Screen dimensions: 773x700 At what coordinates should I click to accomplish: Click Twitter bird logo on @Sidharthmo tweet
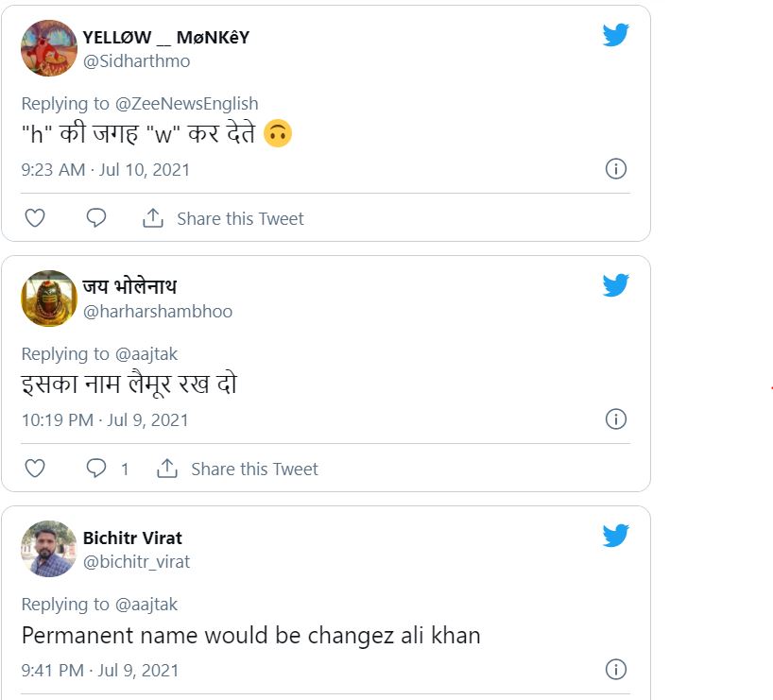tap(616, 36)
